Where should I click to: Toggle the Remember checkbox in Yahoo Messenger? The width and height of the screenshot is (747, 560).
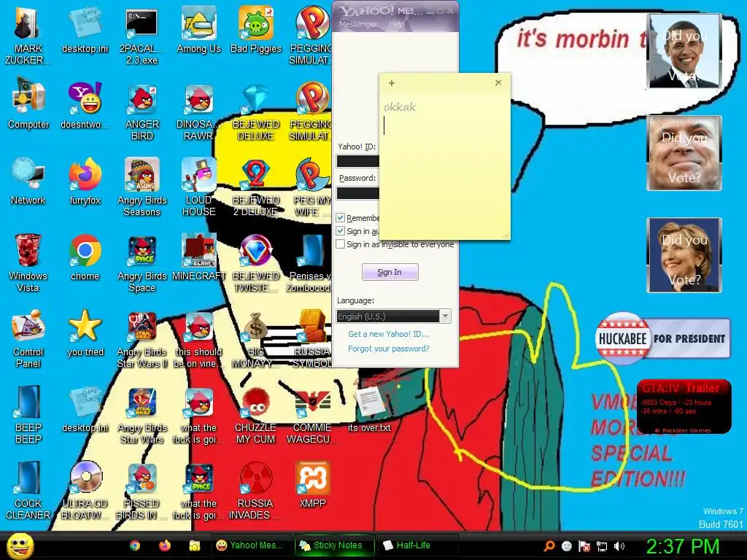click(x=340, y=217)
